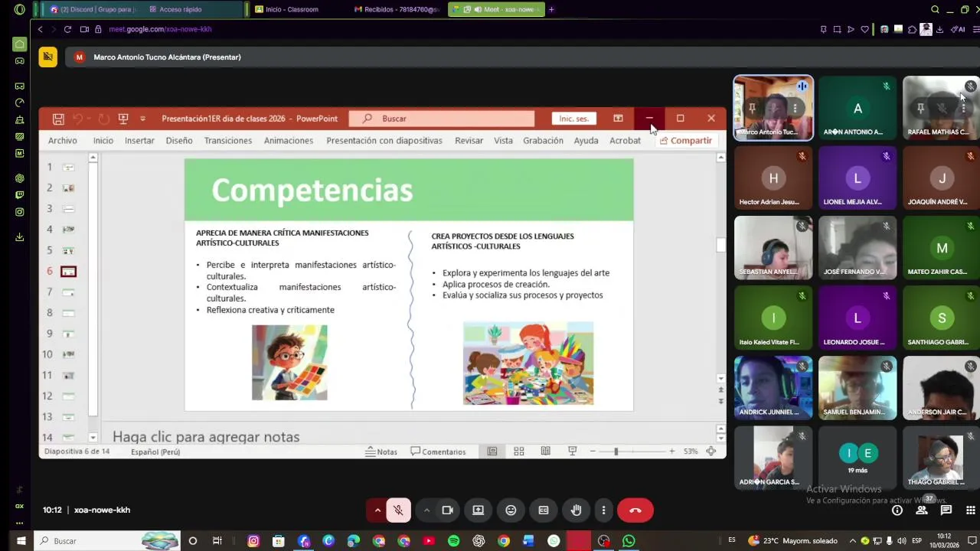Click the Haga clic para agregar notas area
Screen dimensions: 980x551
(206, 437)
